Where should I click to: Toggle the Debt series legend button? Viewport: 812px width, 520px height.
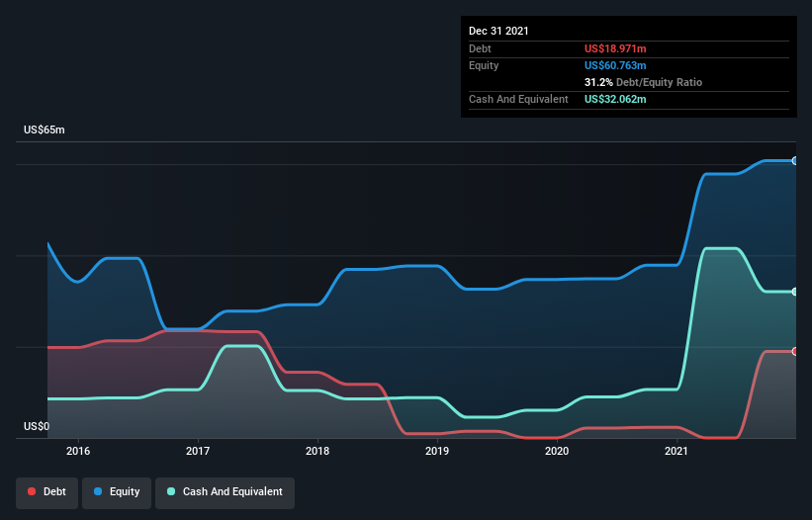[x=47, y=492]
